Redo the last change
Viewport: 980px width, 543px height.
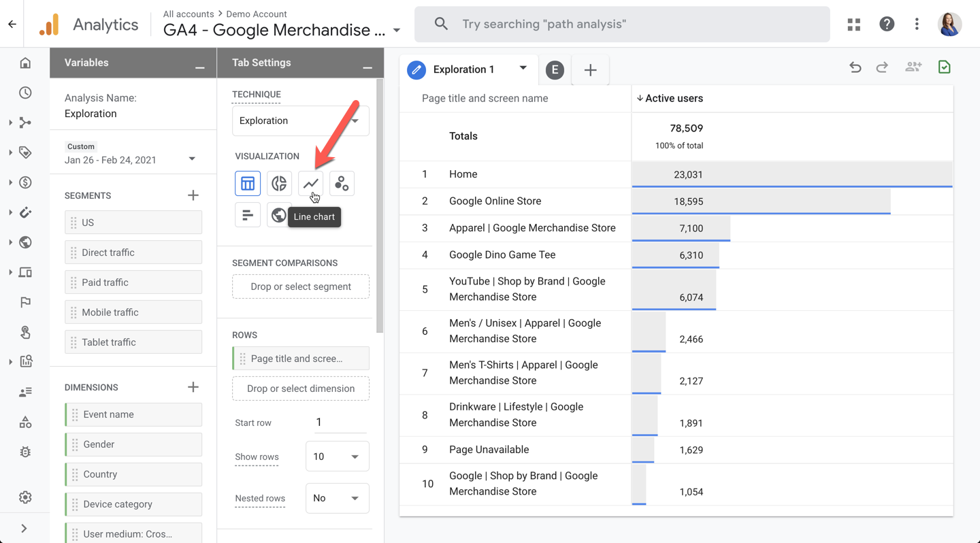pos(882,67)
